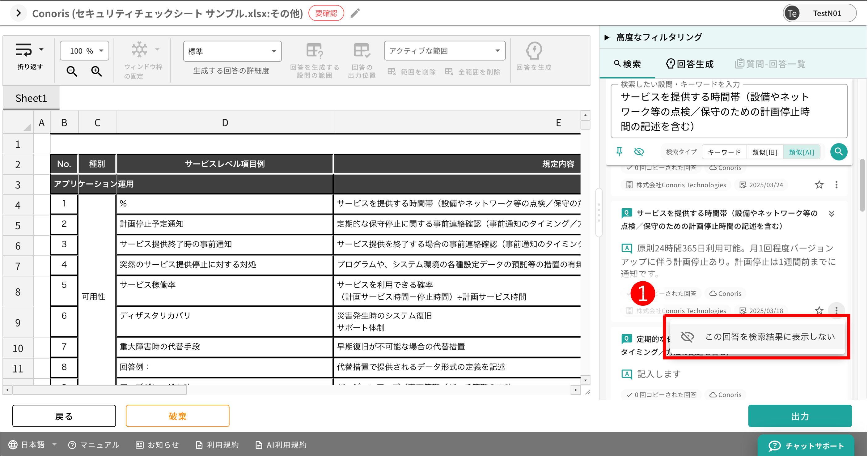Viewport: 868px width, 456px height.
Task: Open the 標準 answer detail dropdown
Action: (232, 51)
